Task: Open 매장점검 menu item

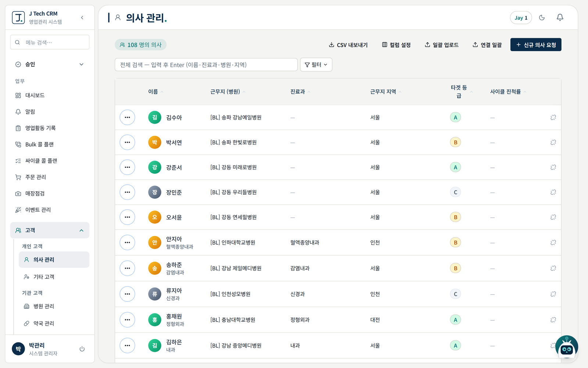Action: click(50, 194)
